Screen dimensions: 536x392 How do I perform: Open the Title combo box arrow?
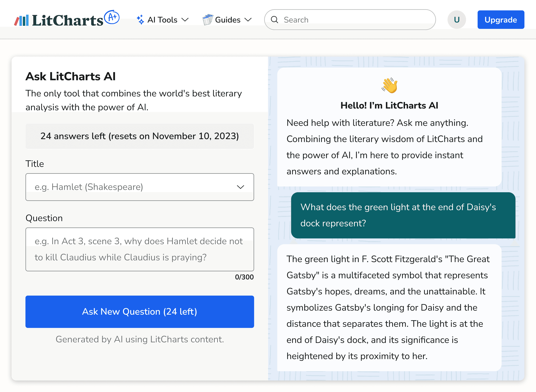click(241, 187)
